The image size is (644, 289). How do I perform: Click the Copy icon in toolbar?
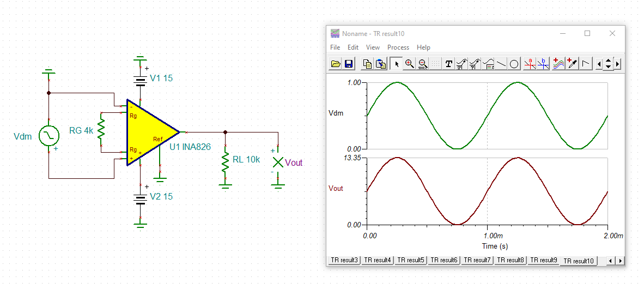pos(368,64)
